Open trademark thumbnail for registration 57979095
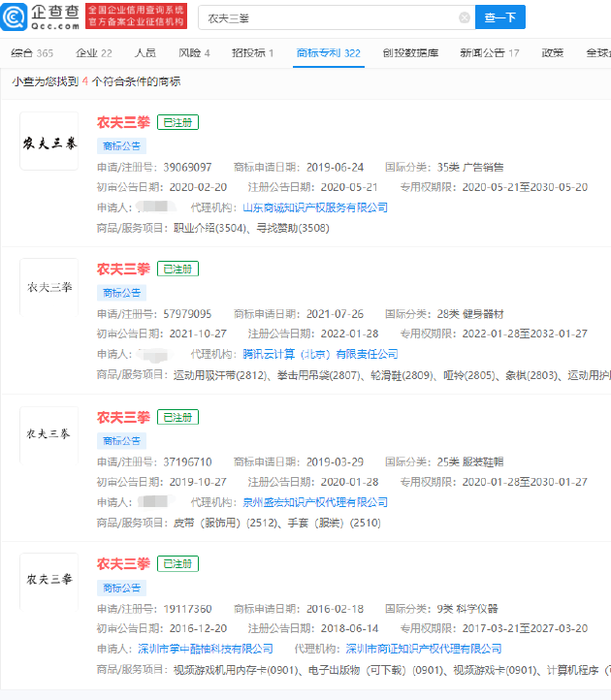Viewport: 611px width, 700px height. (49, 287)
